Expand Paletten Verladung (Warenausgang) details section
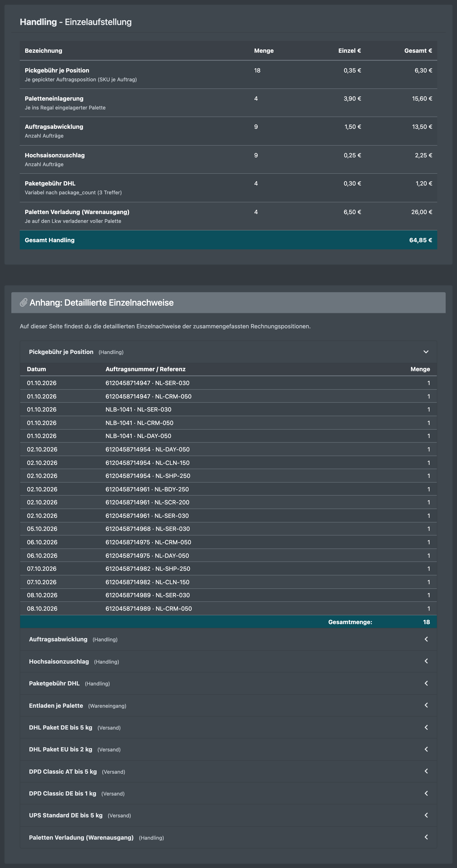Viewport: 457px width, 868px height. (228, 837)
